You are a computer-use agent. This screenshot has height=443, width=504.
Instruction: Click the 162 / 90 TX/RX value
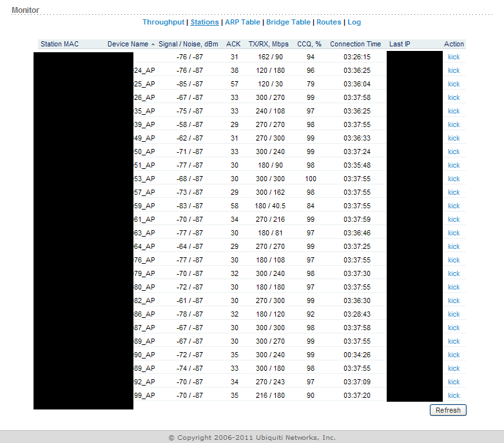coord(270,57)
